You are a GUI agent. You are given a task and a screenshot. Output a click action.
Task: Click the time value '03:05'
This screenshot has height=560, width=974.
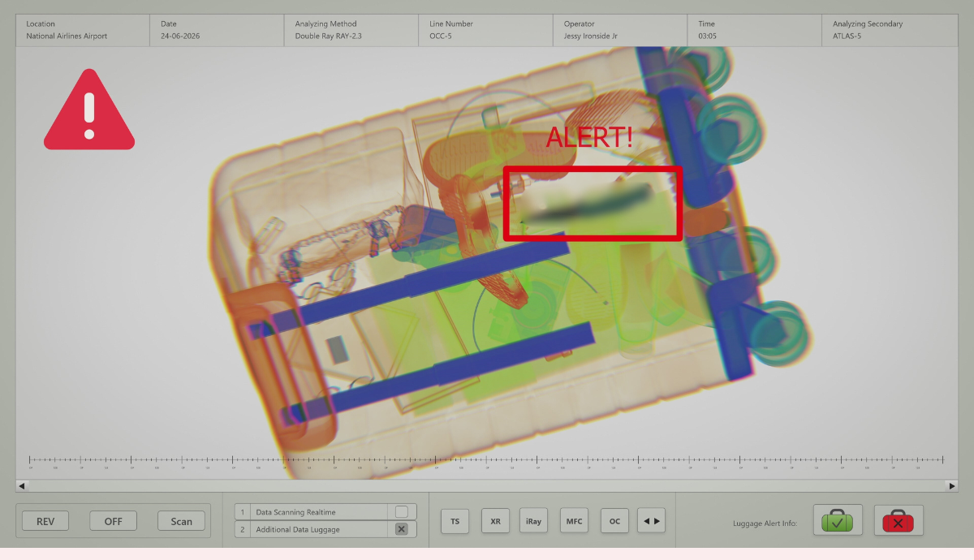coord(707,37)
